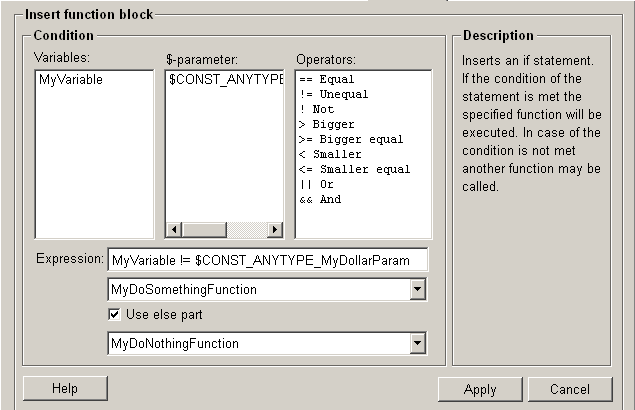Expand the MyDoNothingFunction dropdown
This screenshot has height=410, width=635.
[418, 344]
